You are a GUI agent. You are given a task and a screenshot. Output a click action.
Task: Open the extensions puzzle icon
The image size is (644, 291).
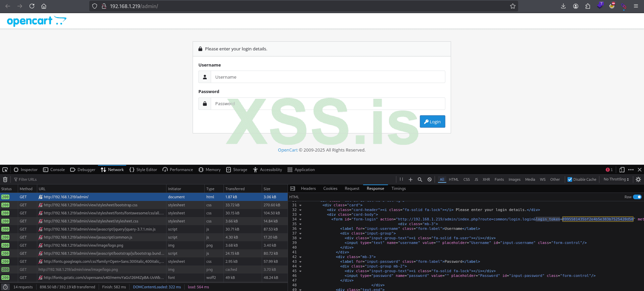pyautogui.click(x=588, y=6)
